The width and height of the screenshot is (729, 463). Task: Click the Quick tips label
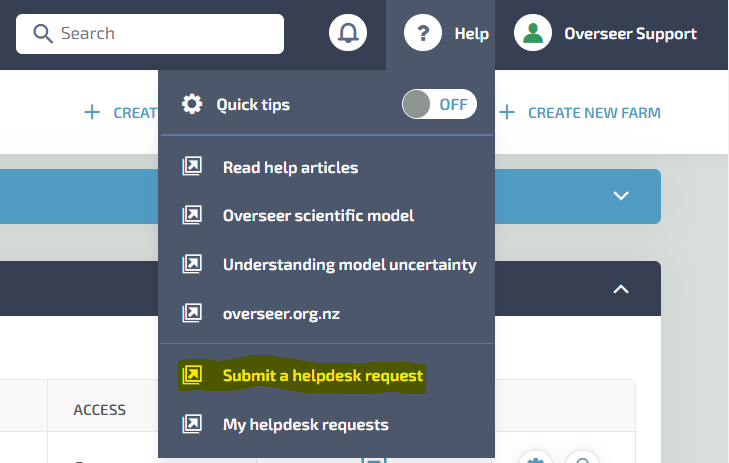[x=253, y=105]
